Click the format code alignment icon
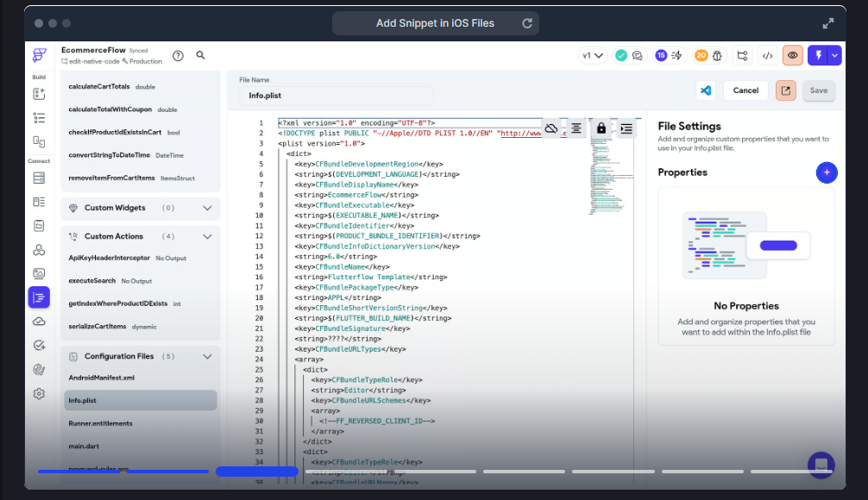This screenshot has width=868, height=500. 576,128
